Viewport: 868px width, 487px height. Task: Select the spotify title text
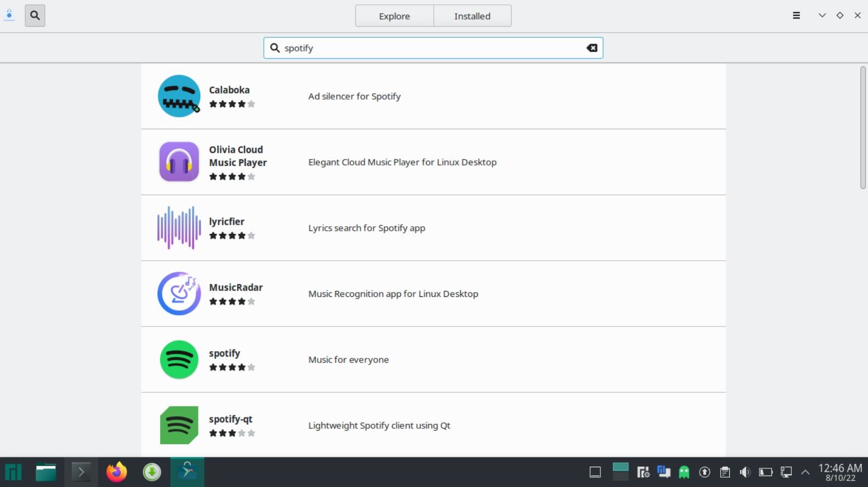224,353
